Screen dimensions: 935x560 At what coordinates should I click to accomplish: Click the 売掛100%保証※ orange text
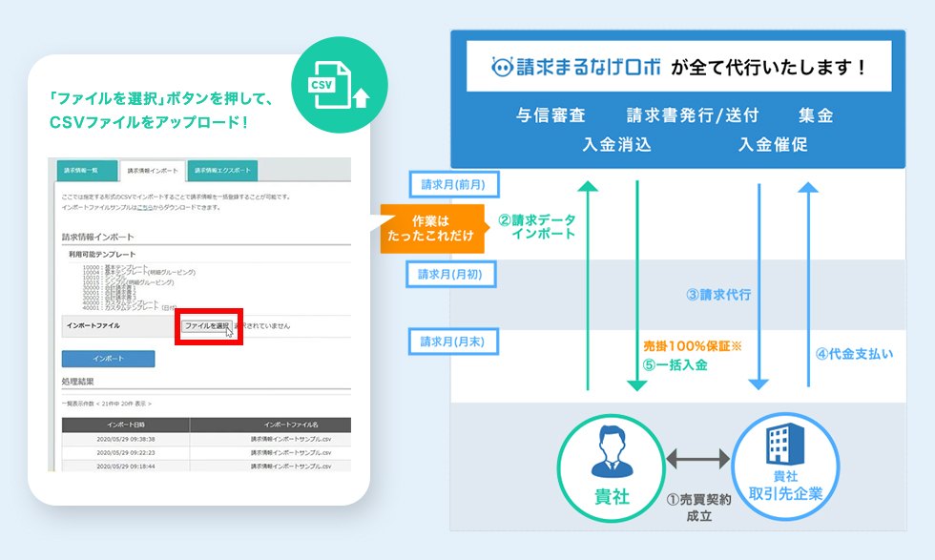coord(693,346)
